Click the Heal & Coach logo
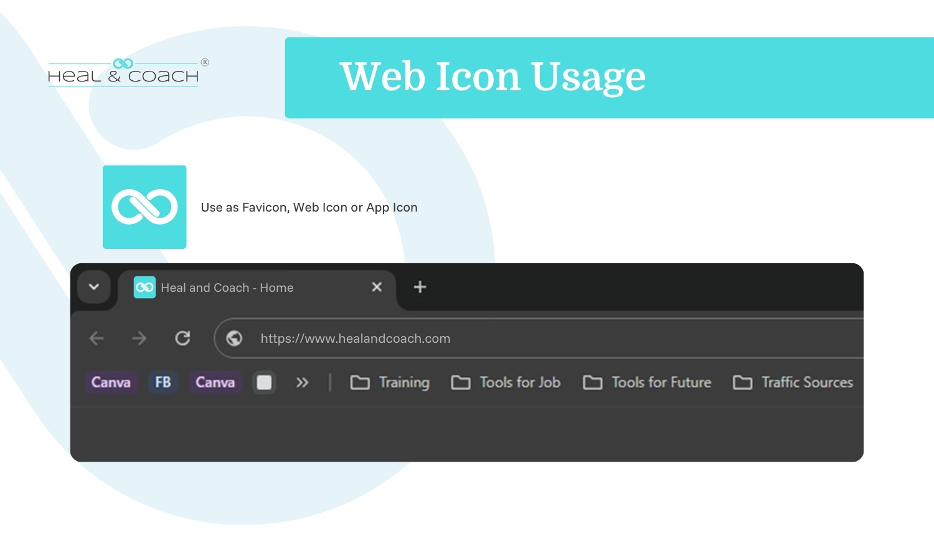Image resolution: width=934 pixels, height=560 pixels. point(128,72)
